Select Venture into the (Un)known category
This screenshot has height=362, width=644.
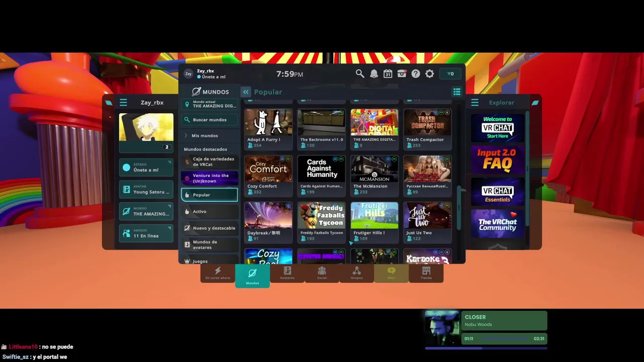click(210, 178)
